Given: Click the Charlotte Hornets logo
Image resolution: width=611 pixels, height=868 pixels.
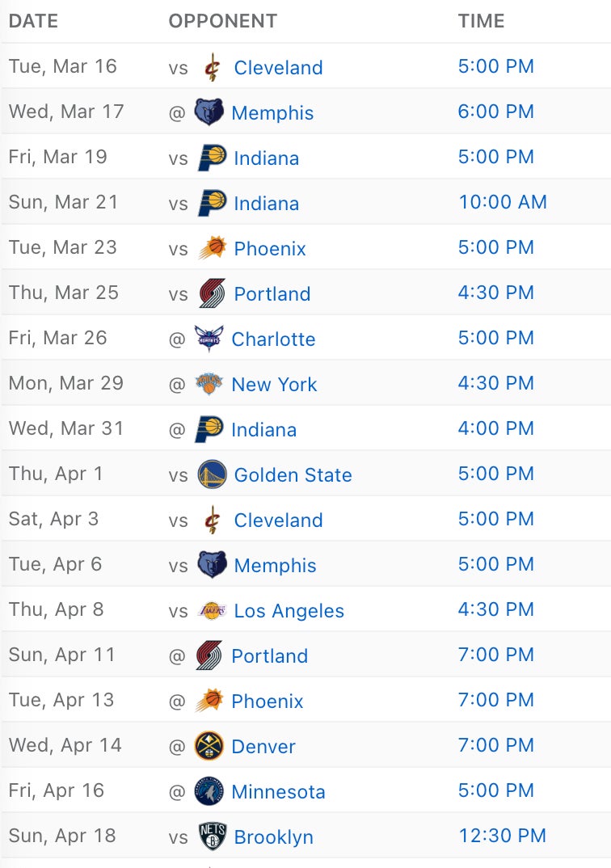Looking at the screenshot, I should pos(209,339).
